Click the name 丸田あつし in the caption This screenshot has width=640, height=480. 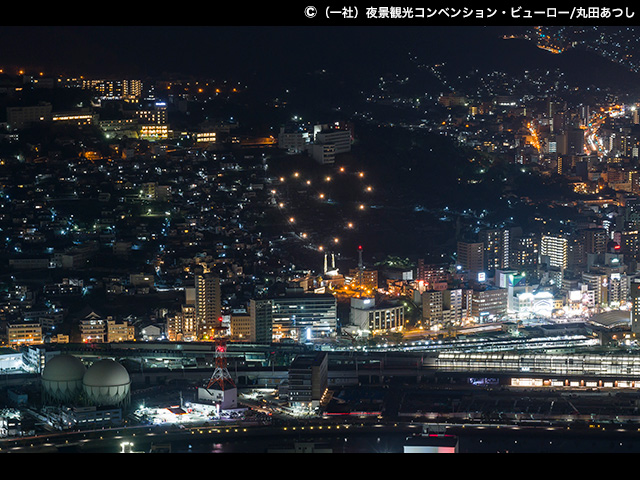604,12
